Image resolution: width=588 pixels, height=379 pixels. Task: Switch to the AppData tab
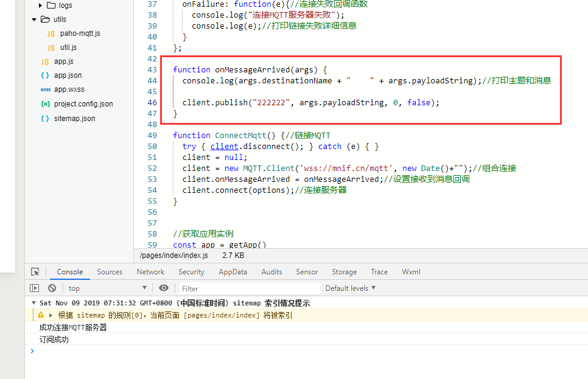tap(233, 272)
